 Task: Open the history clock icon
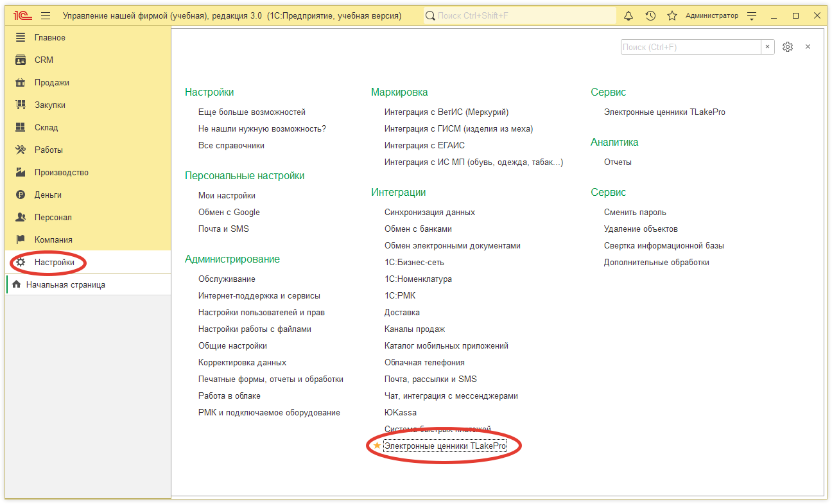coord(650,15)
